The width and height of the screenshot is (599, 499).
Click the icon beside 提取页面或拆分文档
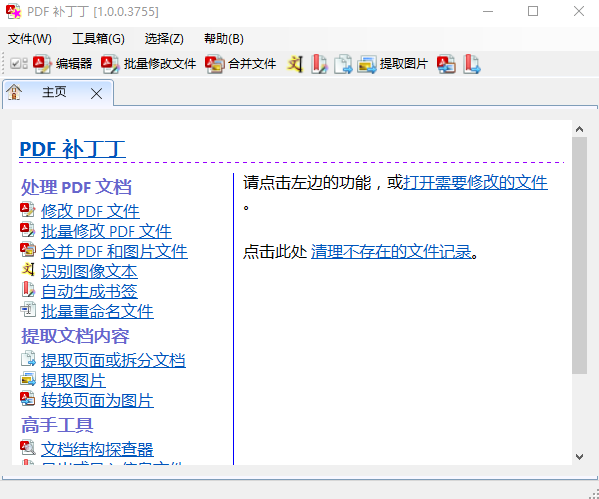[x=28, y=358]
